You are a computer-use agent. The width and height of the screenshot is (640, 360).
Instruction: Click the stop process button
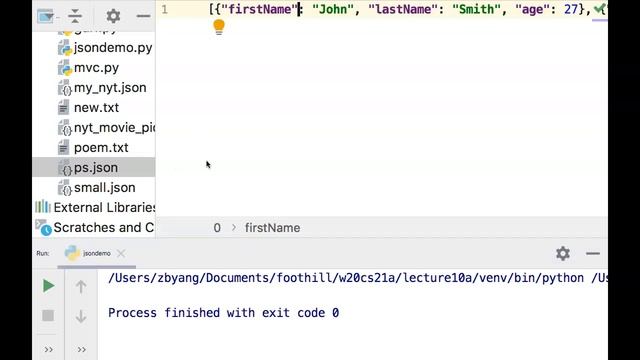tap(48, 316)
